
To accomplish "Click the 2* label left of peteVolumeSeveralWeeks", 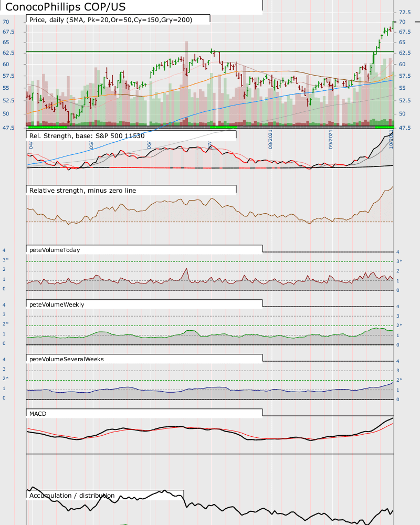I will pyautogui.click(x=6, y=379).
